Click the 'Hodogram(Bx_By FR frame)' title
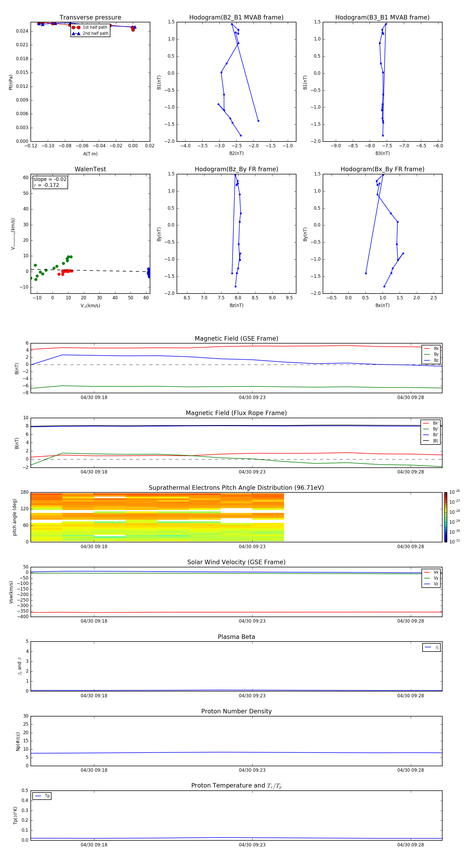 click(x=382, y=169)
